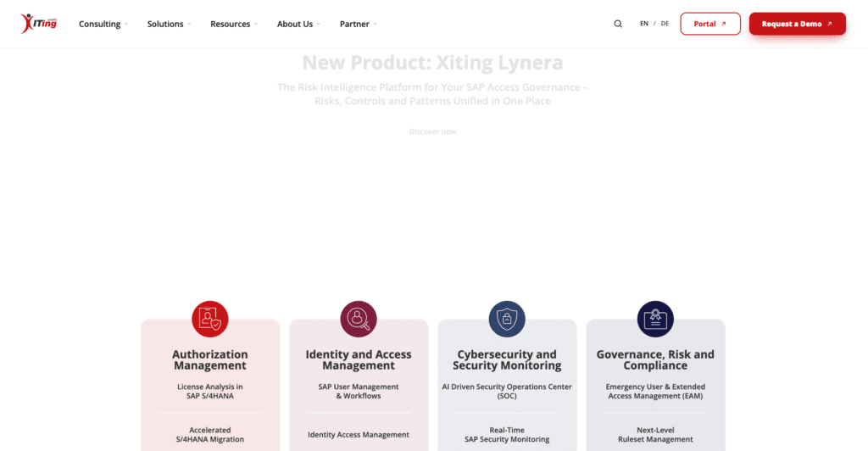Open the Resources menu
This screenshot has height=451, width=868.
(x=231, y=24)
